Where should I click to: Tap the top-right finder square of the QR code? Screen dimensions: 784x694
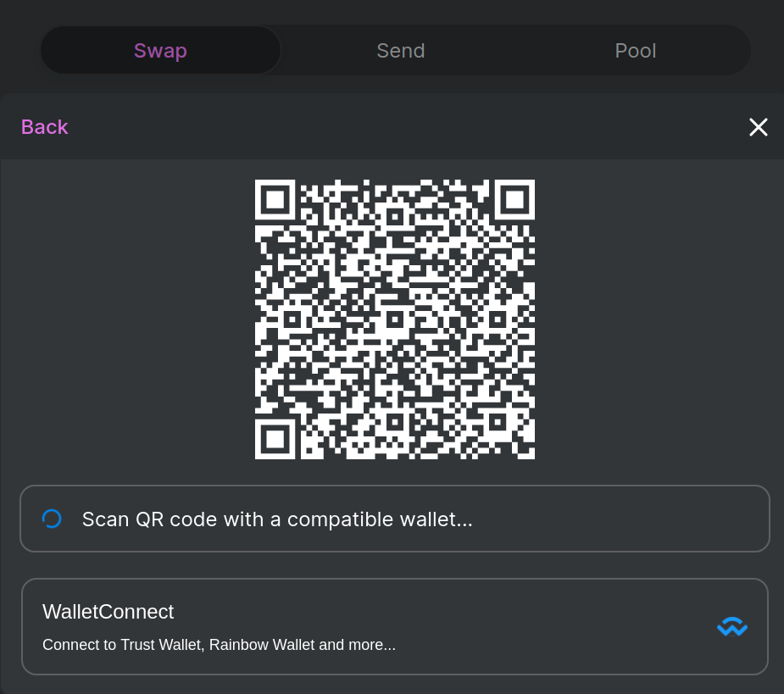(x=513, y=201)
